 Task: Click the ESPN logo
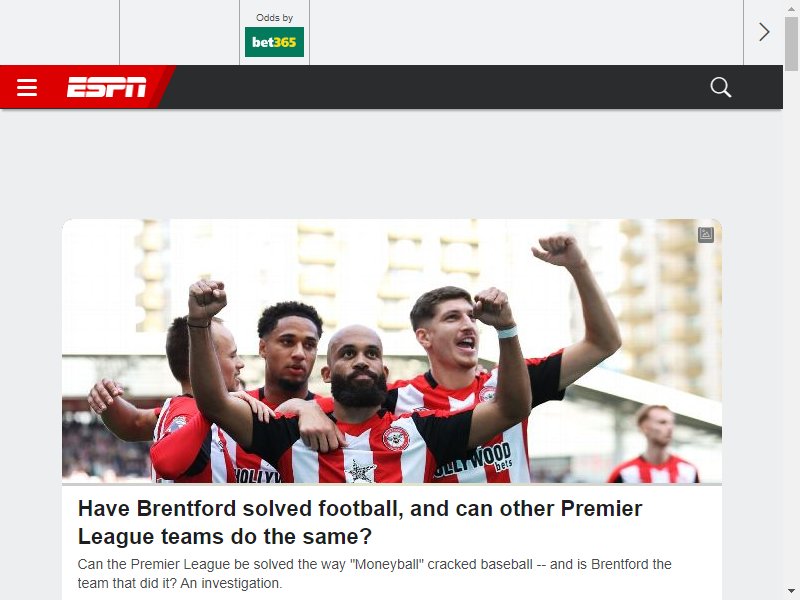(x=106, y=87)
